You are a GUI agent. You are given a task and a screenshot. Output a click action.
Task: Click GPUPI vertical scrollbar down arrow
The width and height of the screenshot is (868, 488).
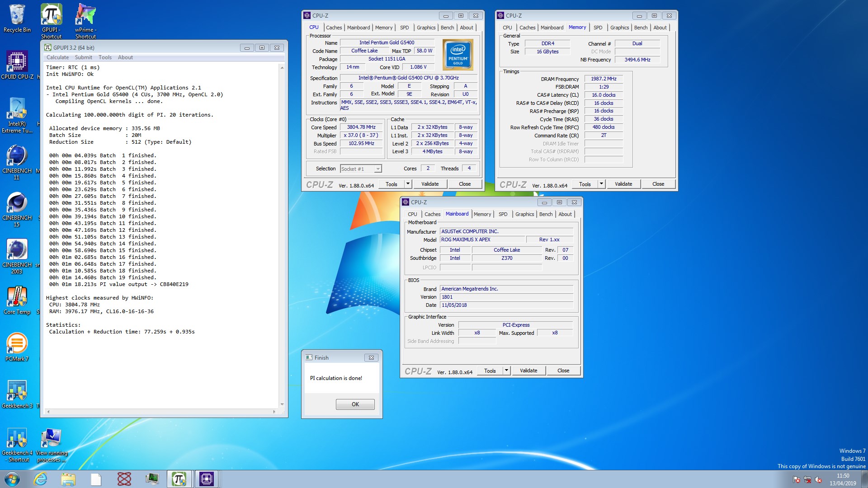282,404
